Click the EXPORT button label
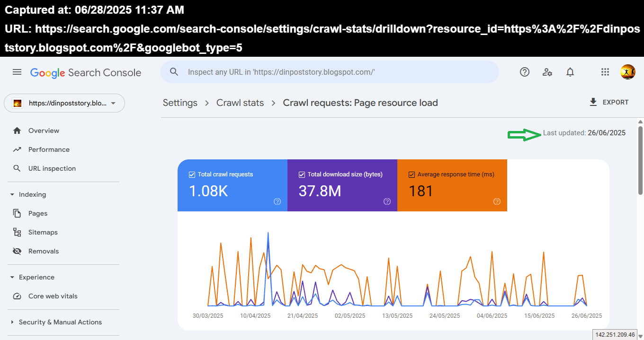The height and width of the screenshot is (340, 644). tap(616, 102)
